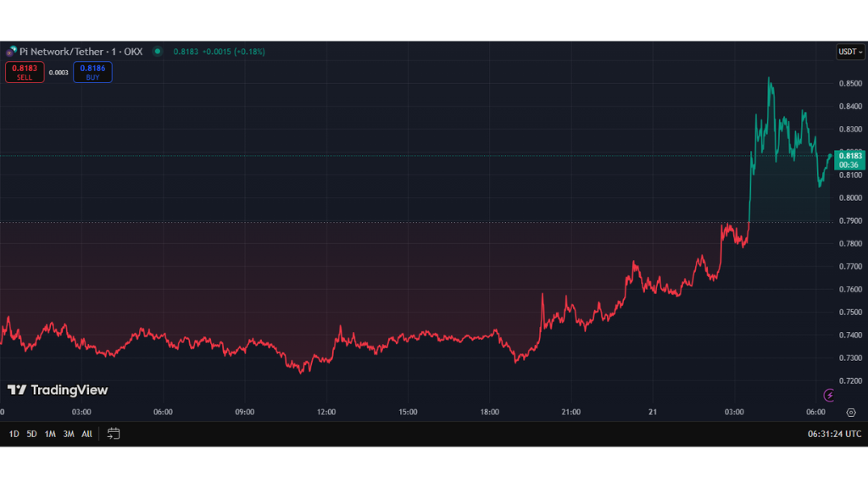The image size is (868, 488).
Task: Click the 06:31:24 UTC timezone clock
Action: (834, 435)
